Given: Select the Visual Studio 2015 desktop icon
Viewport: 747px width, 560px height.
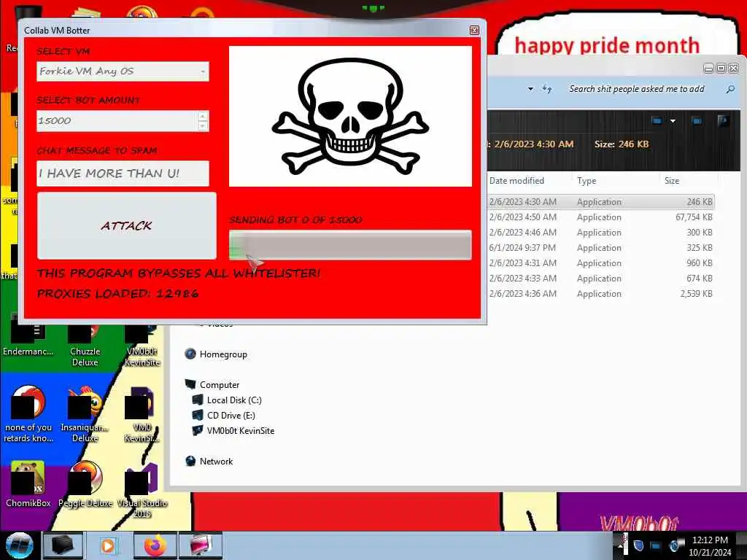Looking at the screenshot, I should 142,491.
